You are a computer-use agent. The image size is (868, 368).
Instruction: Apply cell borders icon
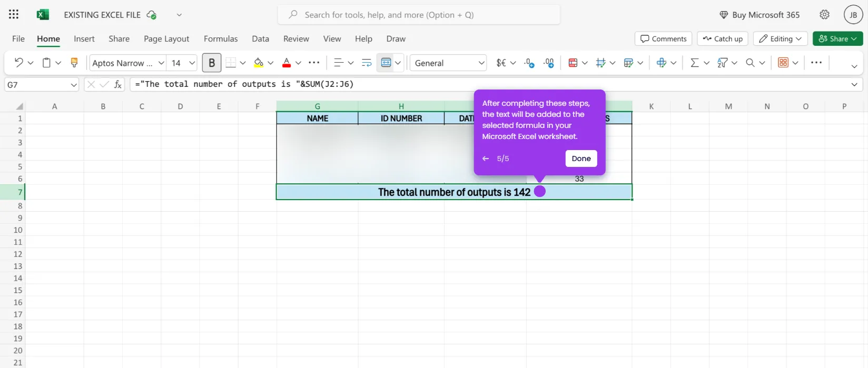231,63
